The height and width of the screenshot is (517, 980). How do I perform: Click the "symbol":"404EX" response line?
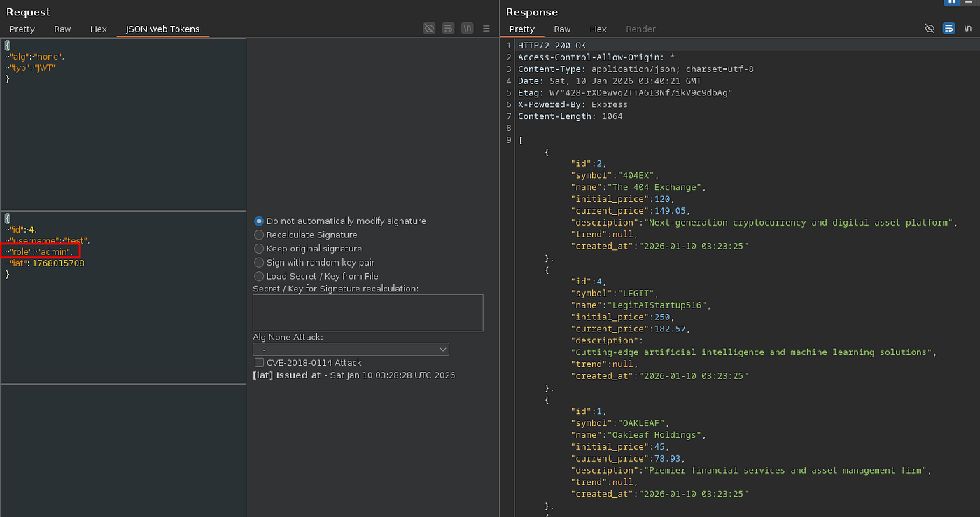(615, 175)
